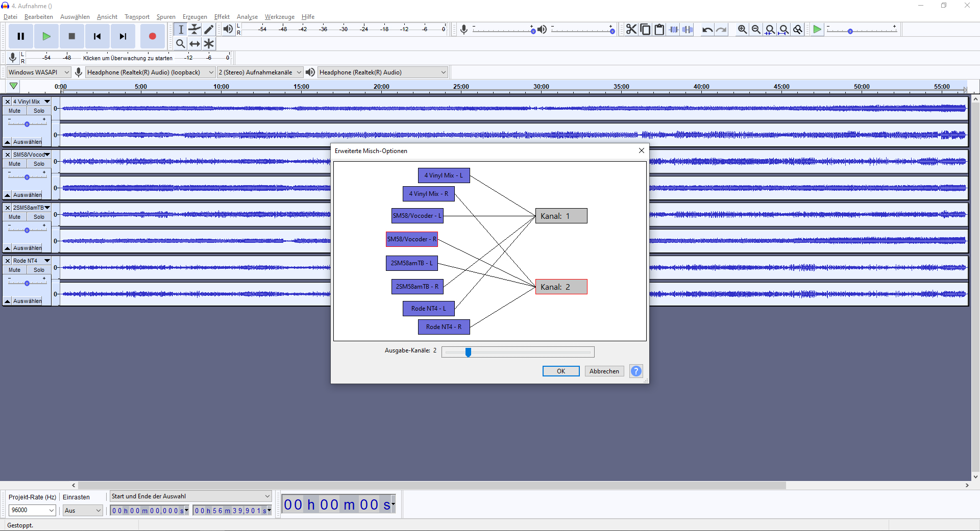The height and width of the screenshot is (531, 980).
Task: Toggle Solo on the Rode NT4 track
Action: [39, 270]
